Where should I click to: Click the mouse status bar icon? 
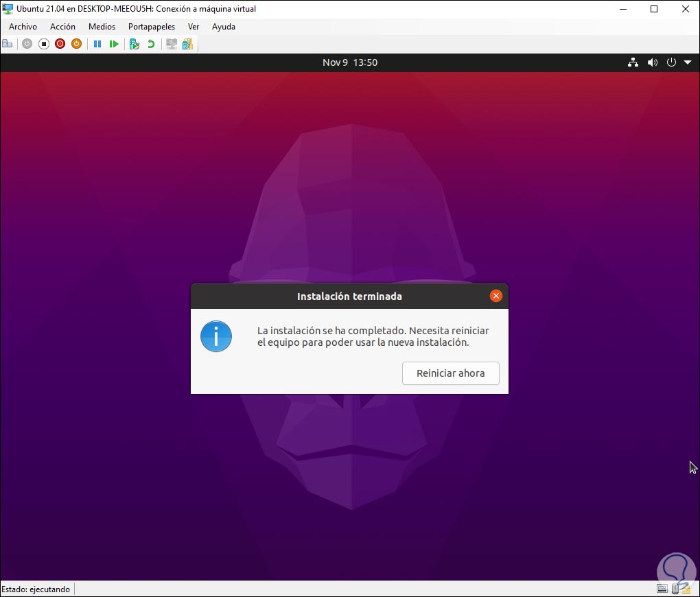[675, 589]
